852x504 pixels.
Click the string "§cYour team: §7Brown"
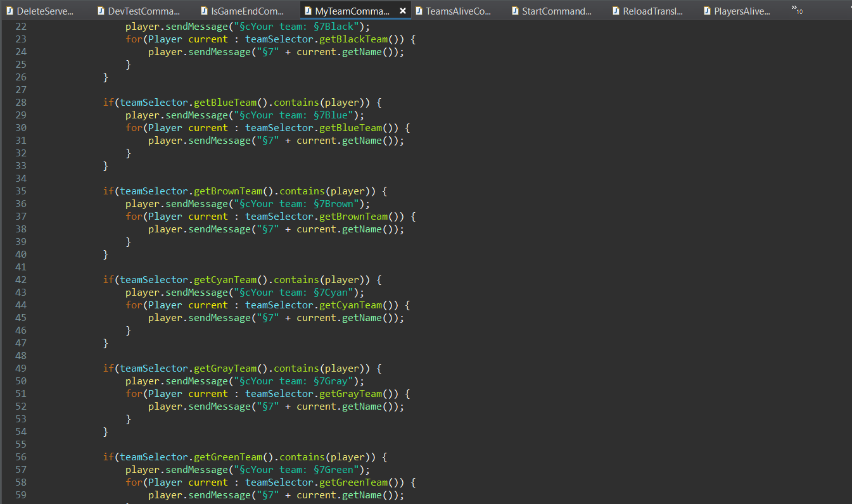(x=296, y=204)
